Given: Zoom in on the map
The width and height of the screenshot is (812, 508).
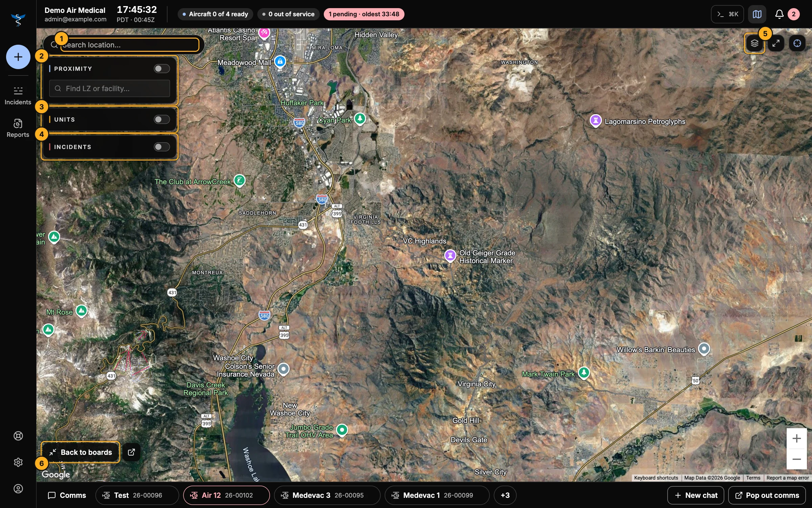Looking at the screenshot, I should point(796,439).
